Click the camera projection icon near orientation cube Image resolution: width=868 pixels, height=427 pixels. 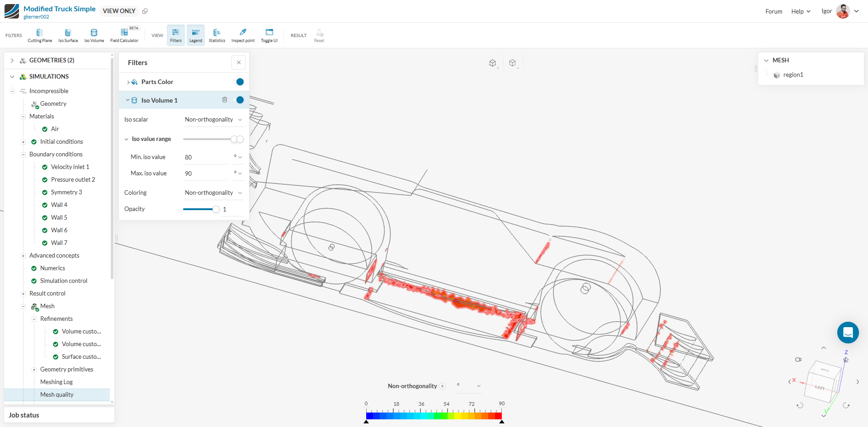tap(798, 360)
